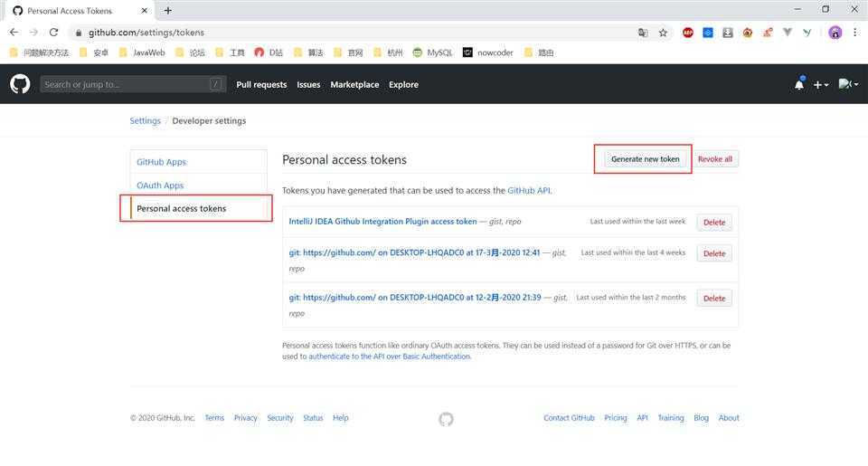Screen dimensions: 868x466
Task: Open the GitHub API link
Action: pyautogui.click(x=529, y=191)
